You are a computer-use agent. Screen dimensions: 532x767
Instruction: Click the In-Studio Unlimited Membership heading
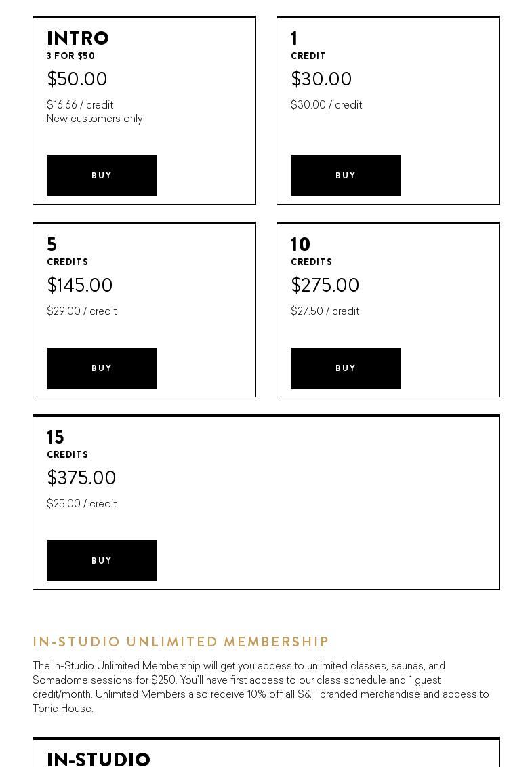coord(181,642)
